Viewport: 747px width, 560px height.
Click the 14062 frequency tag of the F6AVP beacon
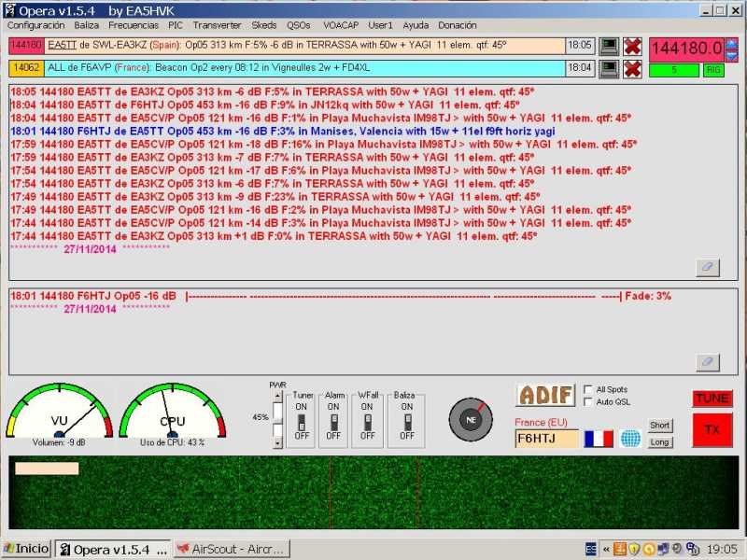[x=27, y=68]
